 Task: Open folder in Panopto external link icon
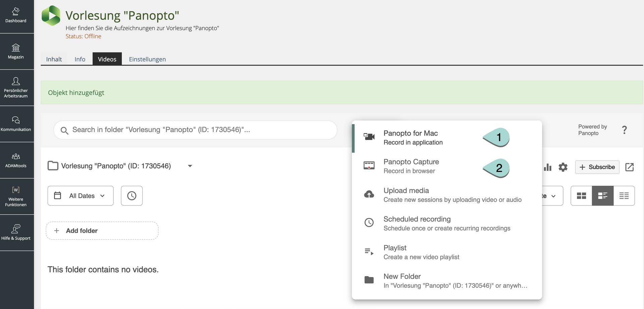pos(629,167)
